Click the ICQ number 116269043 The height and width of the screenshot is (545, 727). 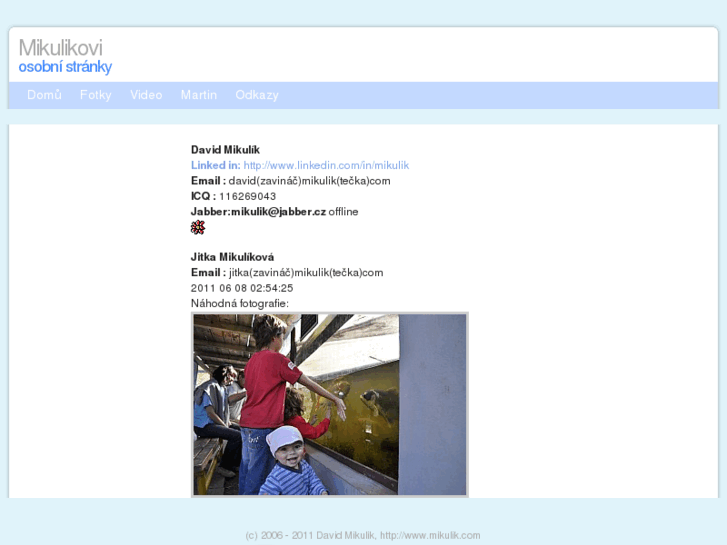[248, 197]
